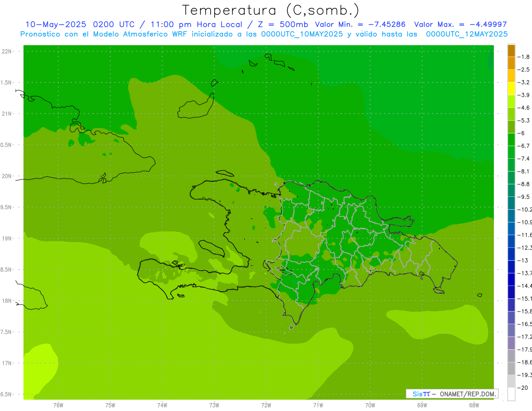
Task: Click the 18N latitude label
Action: (x=7, y=301)
